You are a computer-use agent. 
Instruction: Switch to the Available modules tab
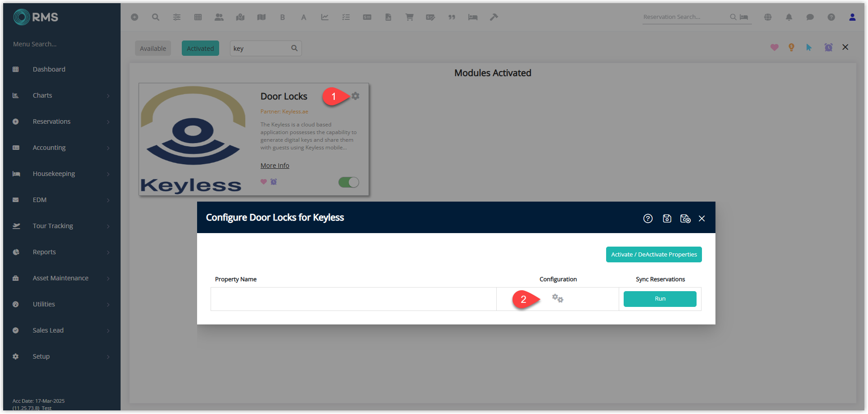153,48
